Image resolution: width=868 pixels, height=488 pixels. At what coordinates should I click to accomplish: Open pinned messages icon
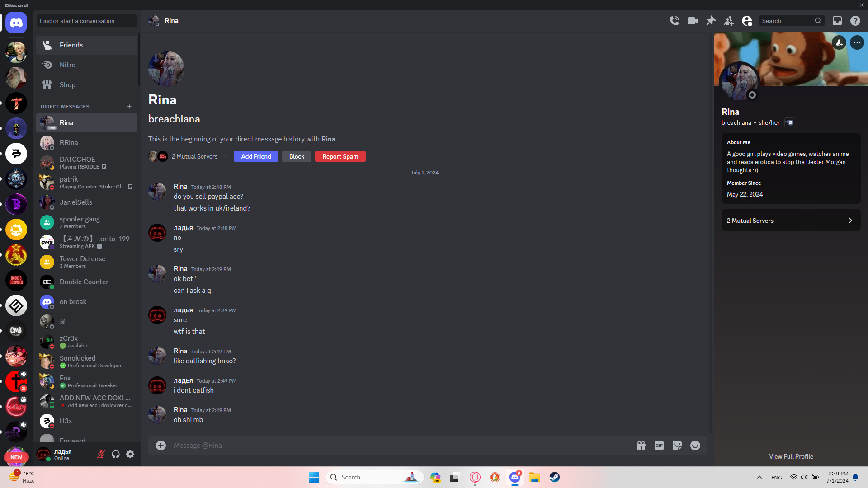[711, 21]
